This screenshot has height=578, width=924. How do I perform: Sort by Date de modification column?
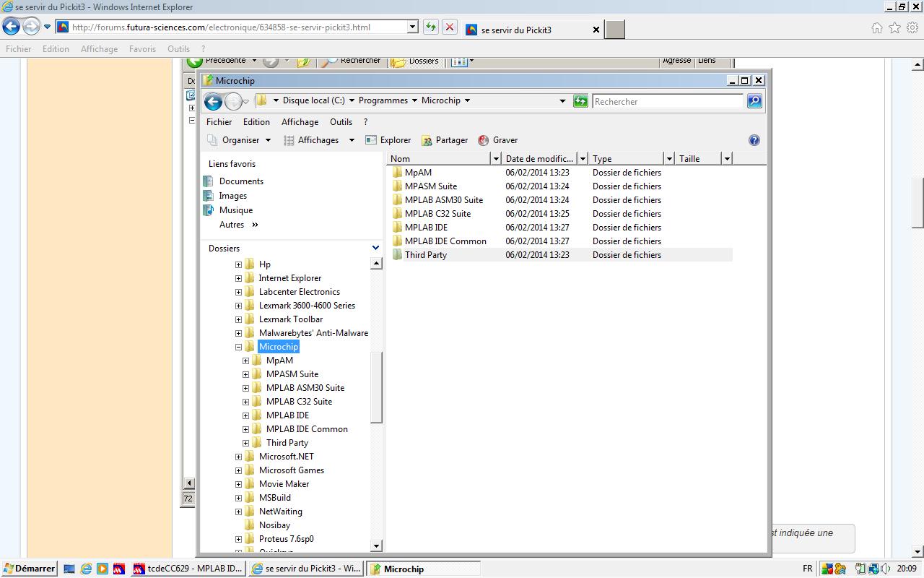540,158
